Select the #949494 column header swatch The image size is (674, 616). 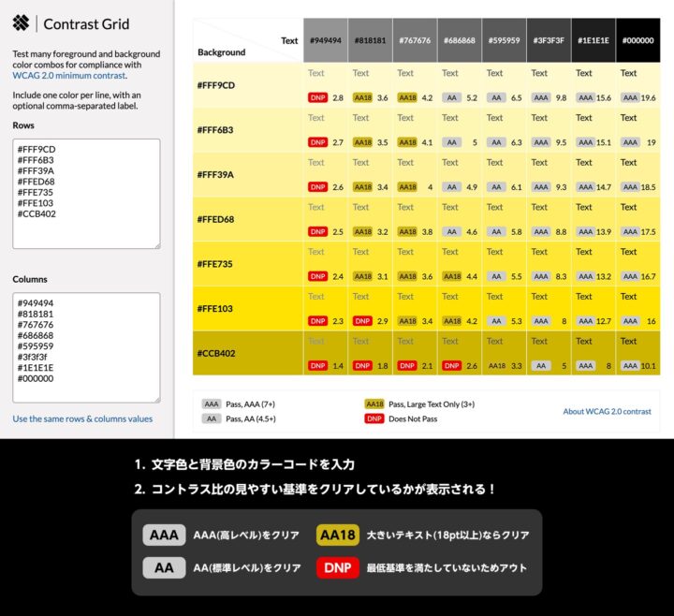coord(326,40)
